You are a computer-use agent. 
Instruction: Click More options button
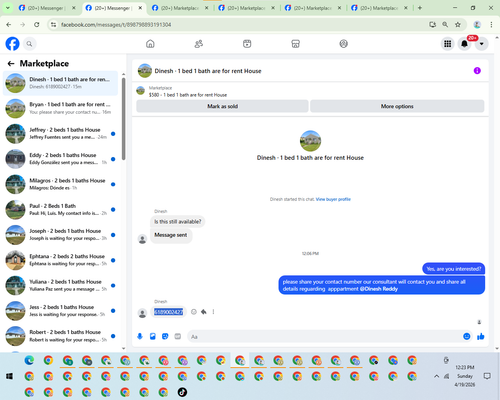(x=397, y=106)
